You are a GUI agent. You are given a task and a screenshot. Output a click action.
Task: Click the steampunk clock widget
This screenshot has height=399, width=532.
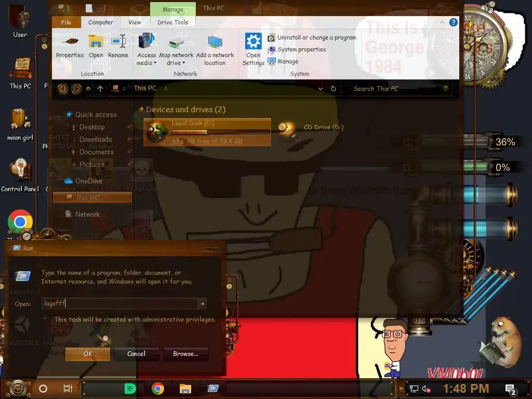(x=486, y=47)
